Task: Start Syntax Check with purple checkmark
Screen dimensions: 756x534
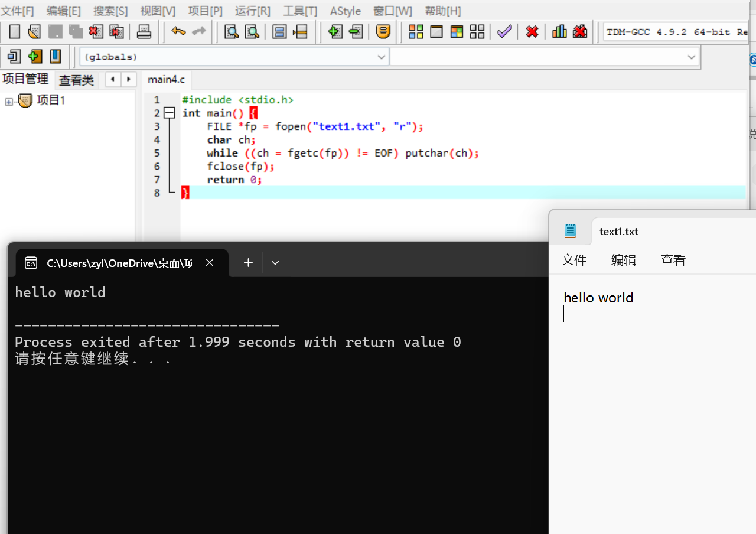Action: point(504,31)
